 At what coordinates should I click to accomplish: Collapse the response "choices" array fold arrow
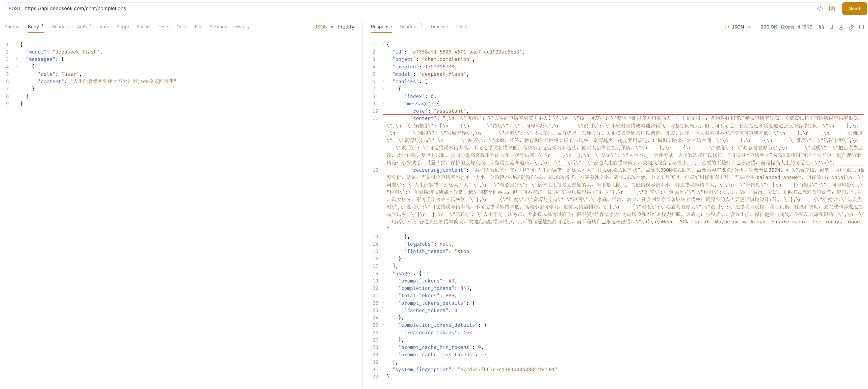[383, 81]
